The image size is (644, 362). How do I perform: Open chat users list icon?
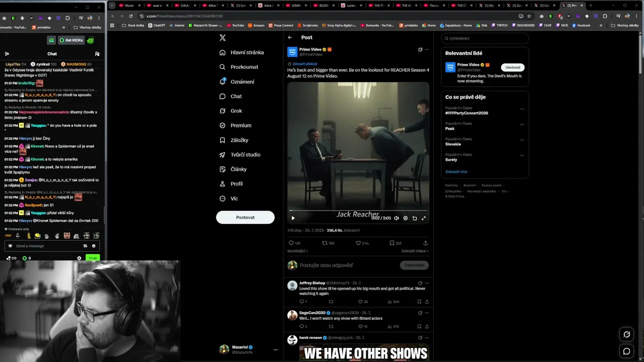pyautogui.click(x=97, y=54)
